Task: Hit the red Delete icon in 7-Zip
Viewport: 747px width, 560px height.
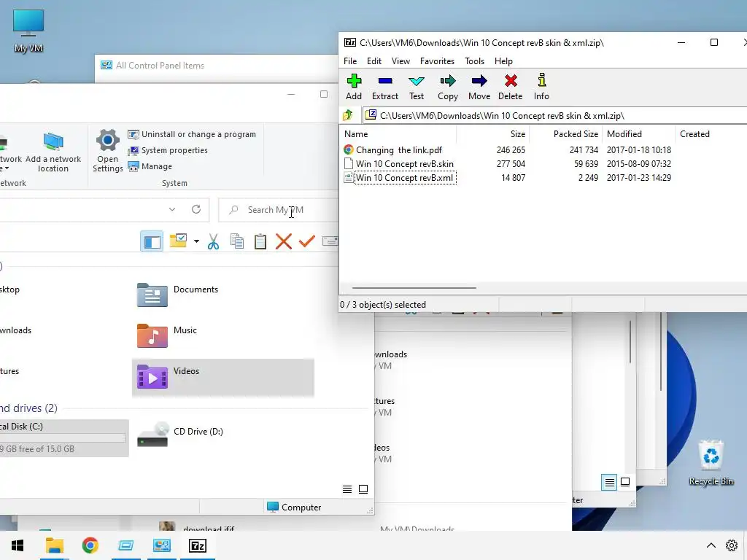Action: click(510, 87)
